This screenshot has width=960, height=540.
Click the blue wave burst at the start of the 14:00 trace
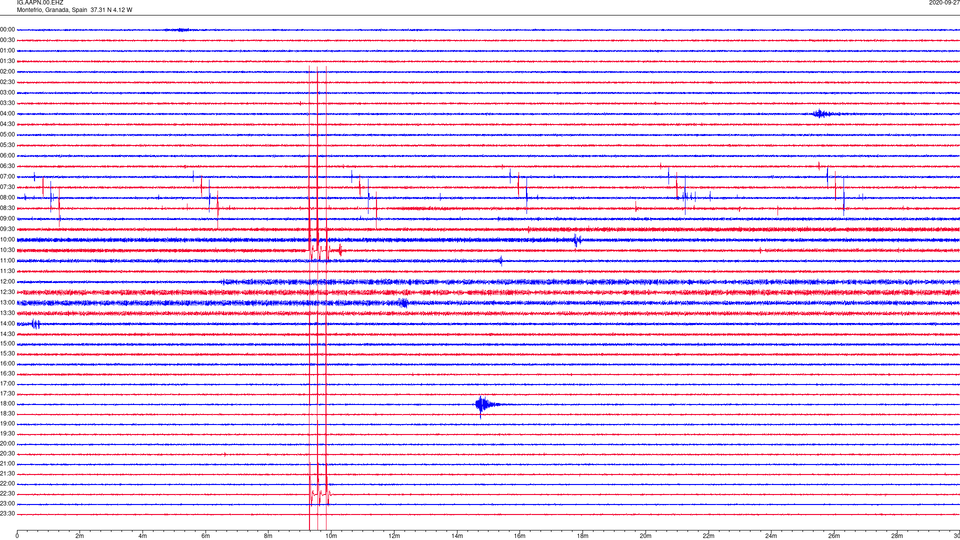tap(35, 324)
